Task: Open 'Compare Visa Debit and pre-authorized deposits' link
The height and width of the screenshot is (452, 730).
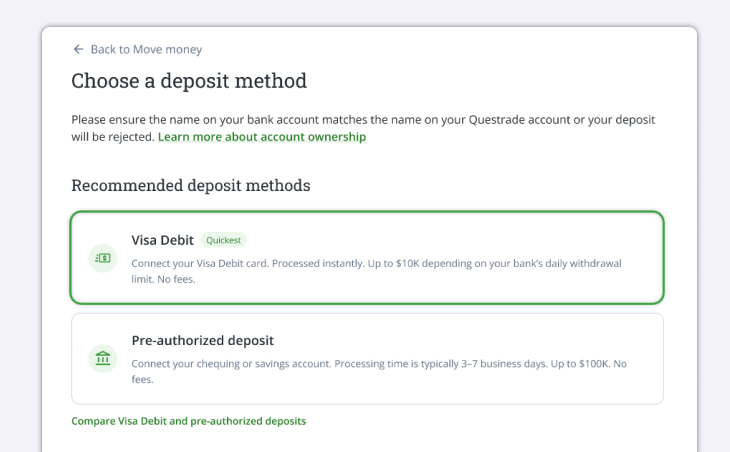Action: [189, 421]
